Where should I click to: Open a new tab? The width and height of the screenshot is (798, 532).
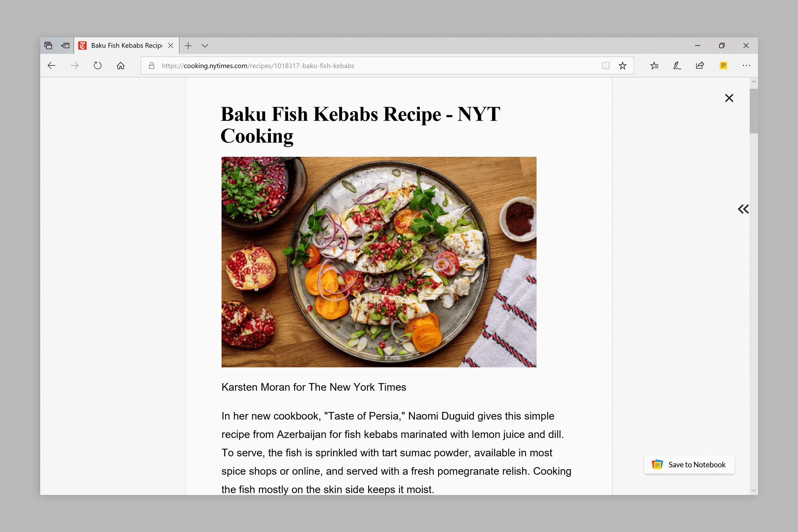(x=188, y=45)
